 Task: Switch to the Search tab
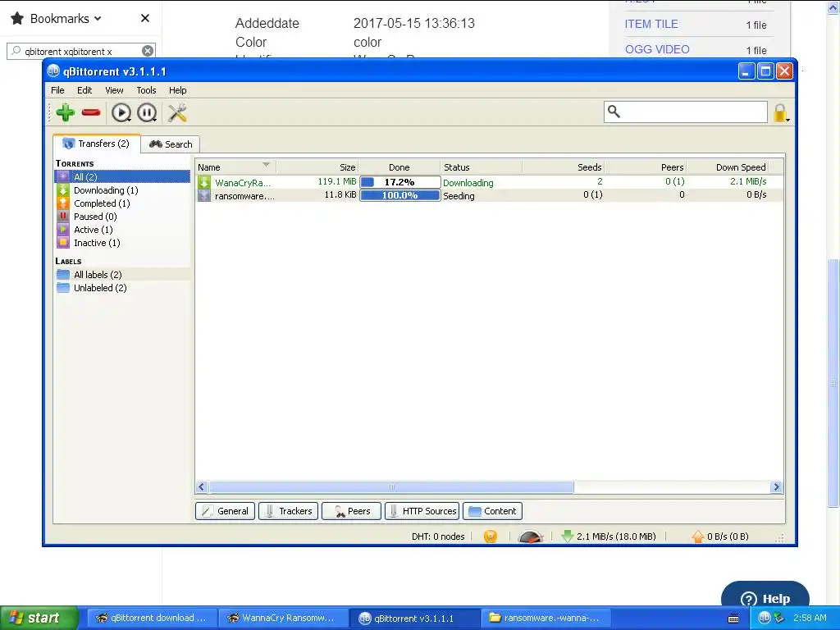click(x=171, y=144)
